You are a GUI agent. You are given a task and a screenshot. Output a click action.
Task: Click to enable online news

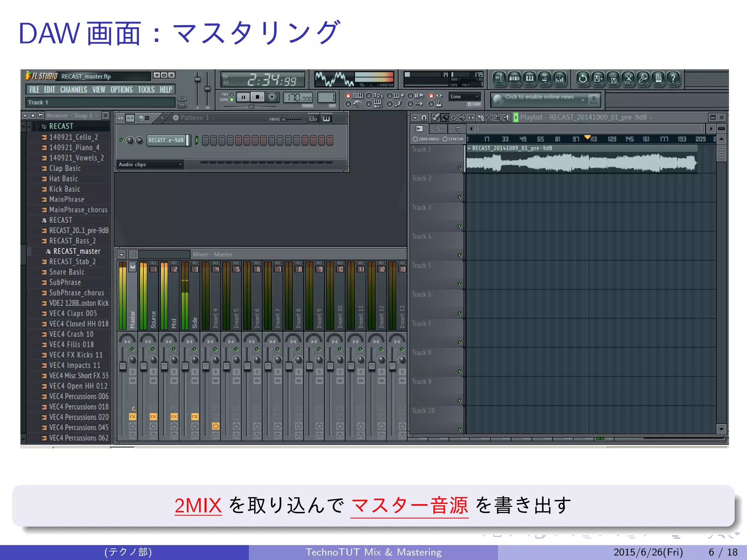point(539,97)
